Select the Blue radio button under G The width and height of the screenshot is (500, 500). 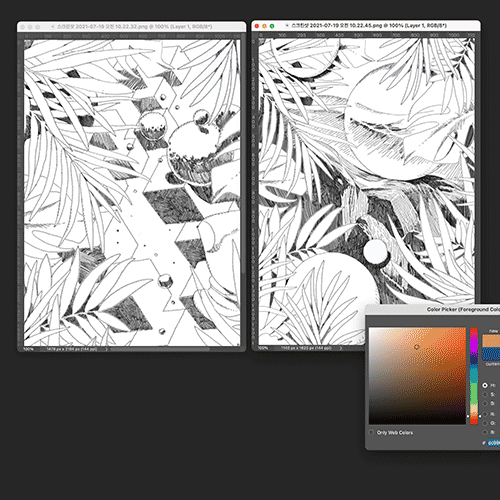(485, 432)
